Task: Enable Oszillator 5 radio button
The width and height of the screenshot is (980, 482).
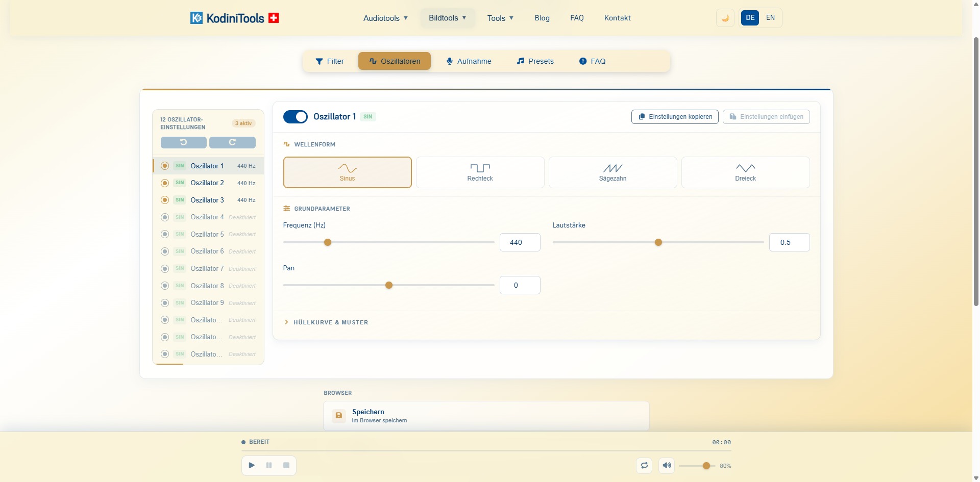Action: point(165,234)
